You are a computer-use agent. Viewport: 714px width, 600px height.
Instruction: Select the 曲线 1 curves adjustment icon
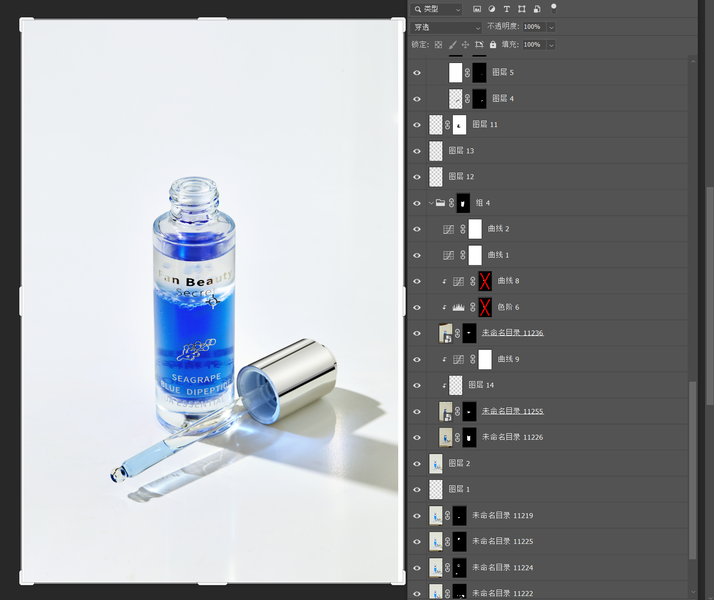point(449,255)
